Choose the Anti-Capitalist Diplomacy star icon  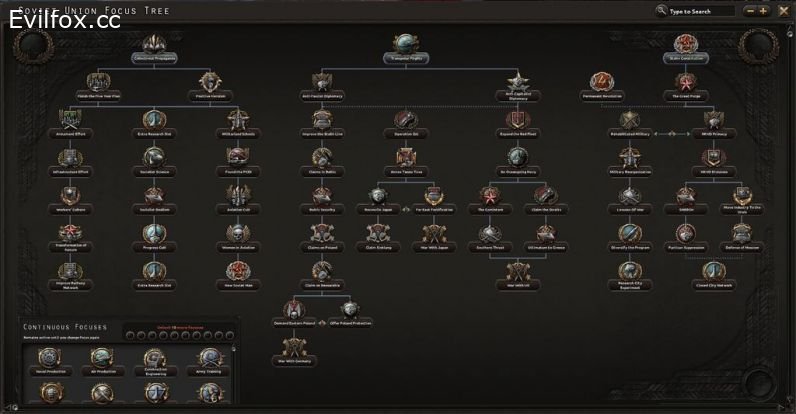click(x=518, y=81)
